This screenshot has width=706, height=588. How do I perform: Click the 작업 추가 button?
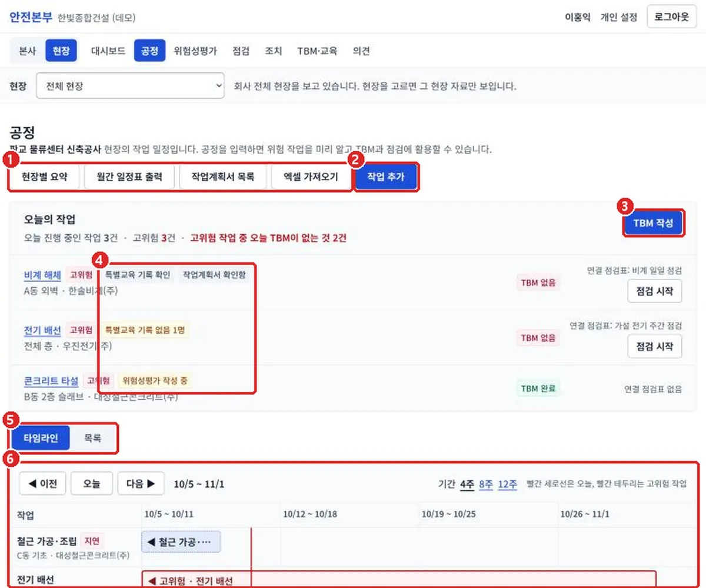385,177
